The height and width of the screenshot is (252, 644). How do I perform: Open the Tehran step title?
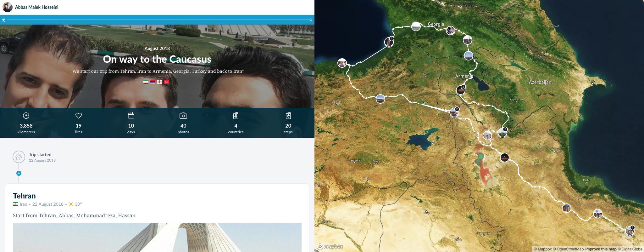(x=24, y=196)
